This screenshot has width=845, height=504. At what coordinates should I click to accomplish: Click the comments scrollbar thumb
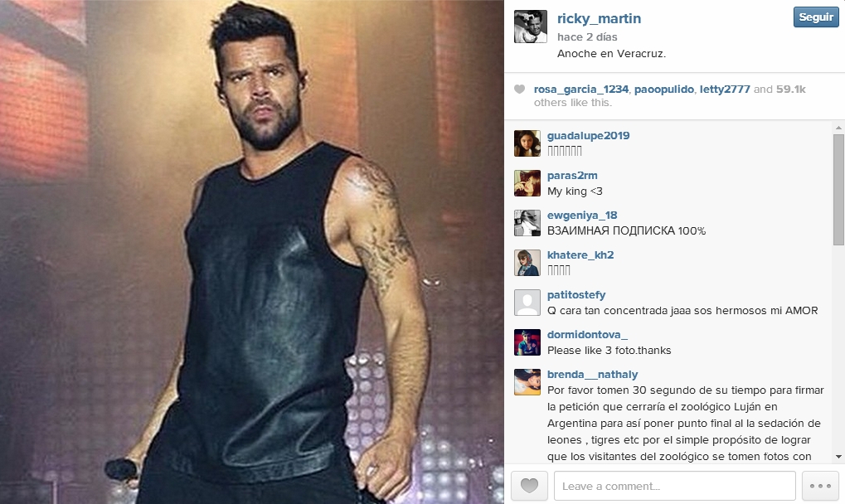(x=838, y=189)
